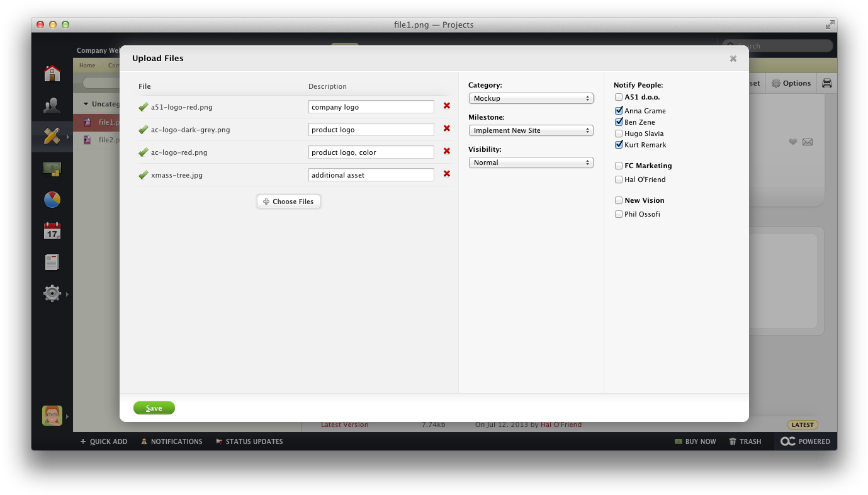Open the calendar icon in the sidebar

tap(52, 230)
